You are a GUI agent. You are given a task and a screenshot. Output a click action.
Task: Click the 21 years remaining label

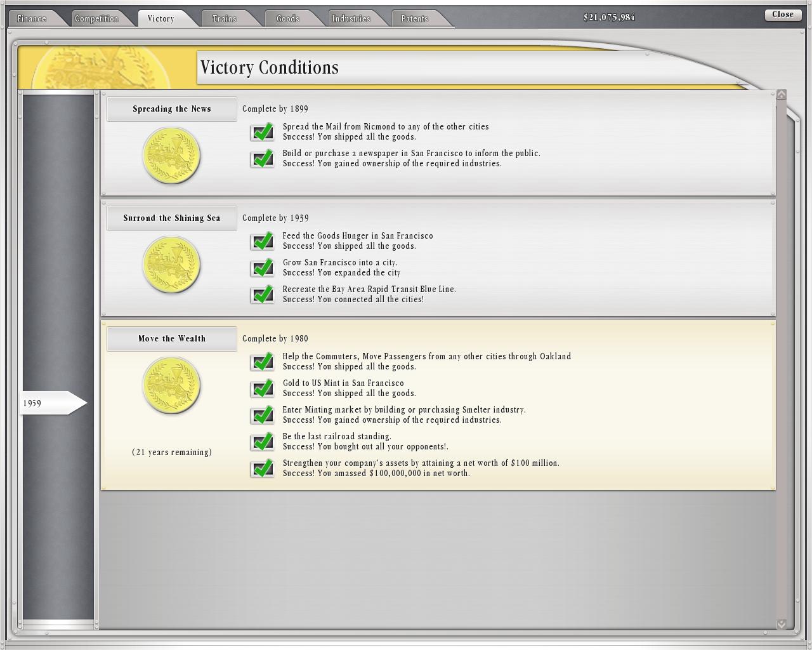click(x=172, y=453)
